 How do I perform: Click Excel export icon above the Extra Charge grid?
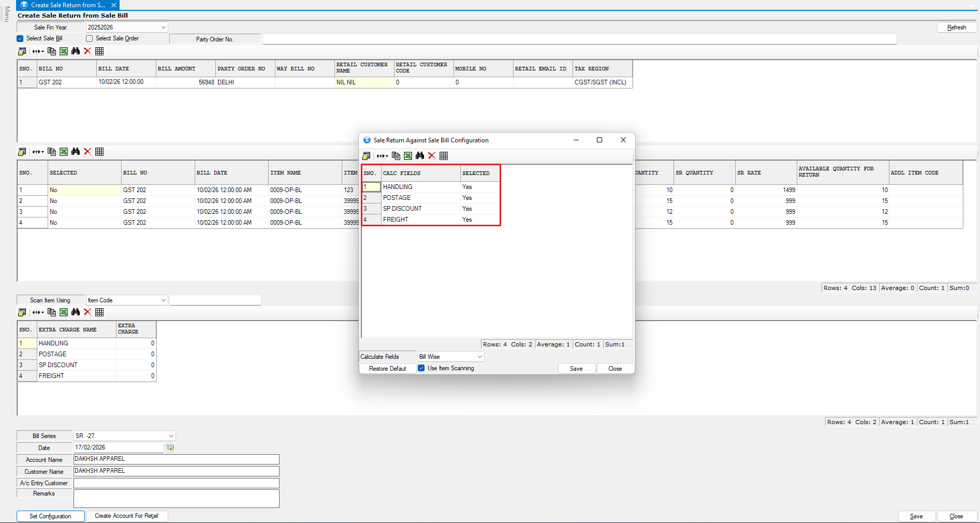pyautogui.click(x=64, y=312)
